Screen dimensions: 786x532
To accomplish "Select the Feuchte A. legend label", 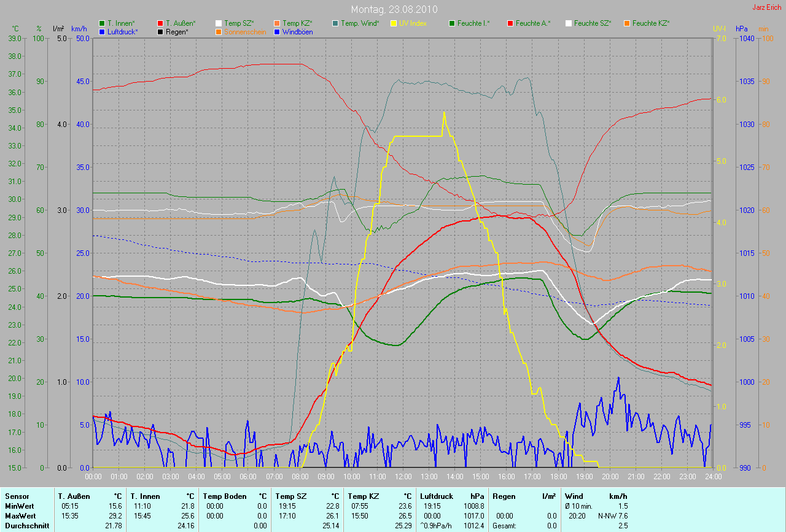I will coord(533,23).
